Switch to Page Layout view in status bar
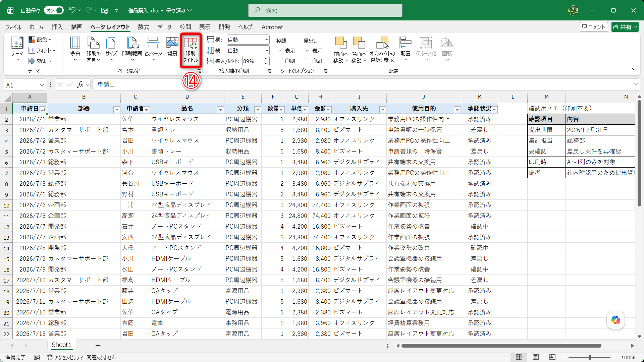This screenshot has height=362, width=644. tap(536, 357)
